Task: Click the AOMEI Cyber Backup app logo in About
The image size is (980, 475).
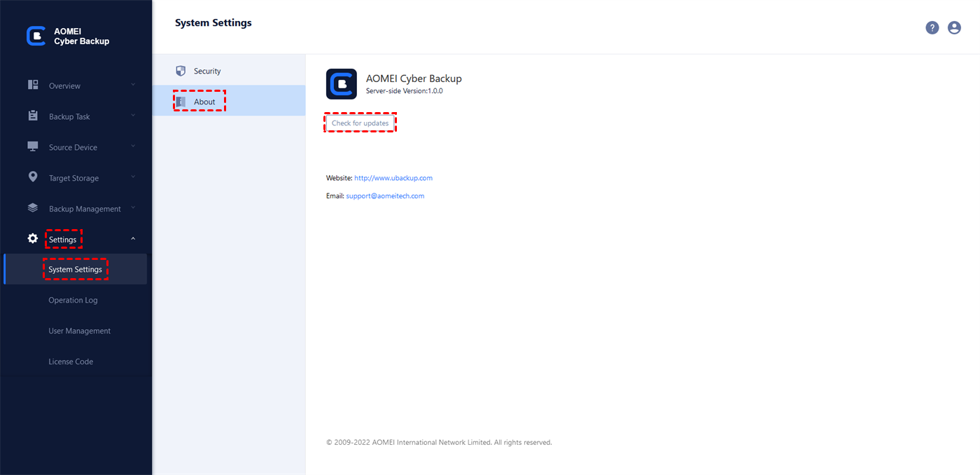Action: pos(342,84)
